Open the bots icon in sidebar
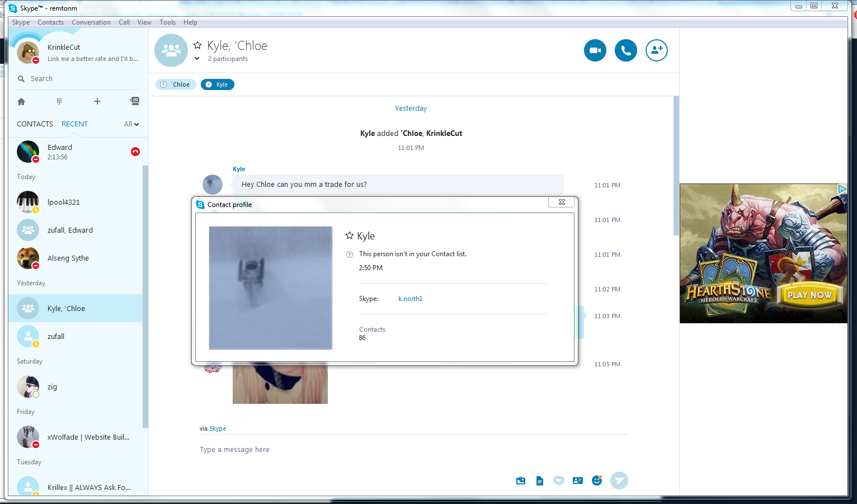The height and width of the screenshot is (504, 857). pos(135,101)
